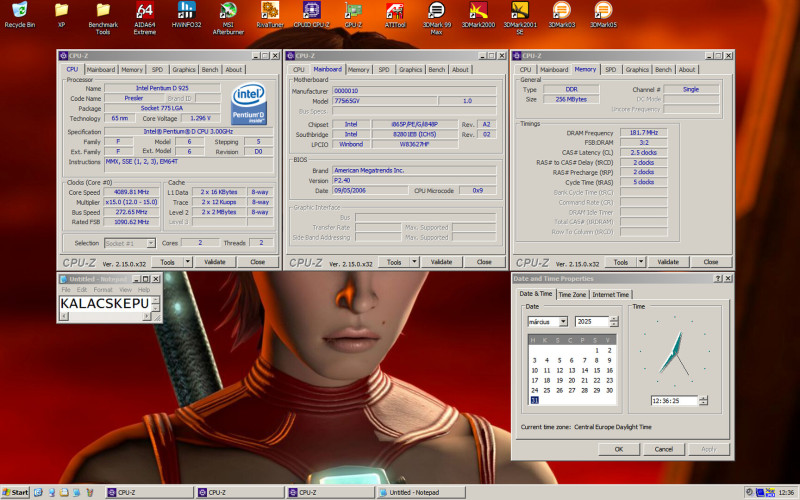Launch AIDA64 Extreme from the desktop

pyautogui.click(x=145, y=18)
